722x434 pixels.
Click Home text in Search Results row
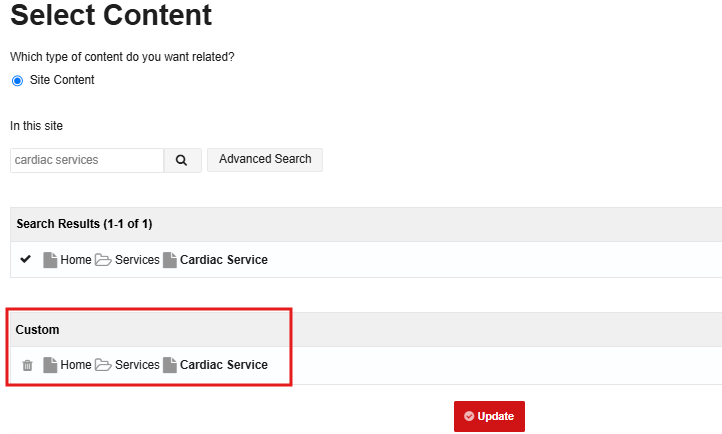click(76, 260)
